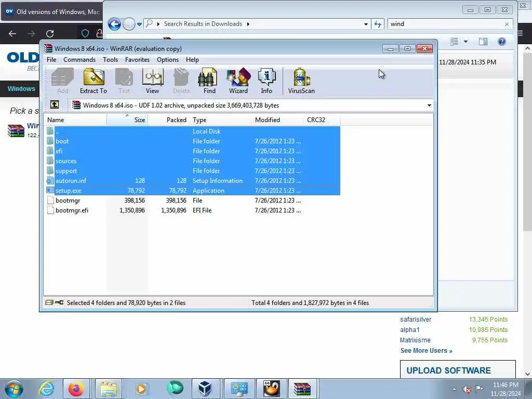Select the support folder row
Screen dimensions: 532x399
point(193,170)
